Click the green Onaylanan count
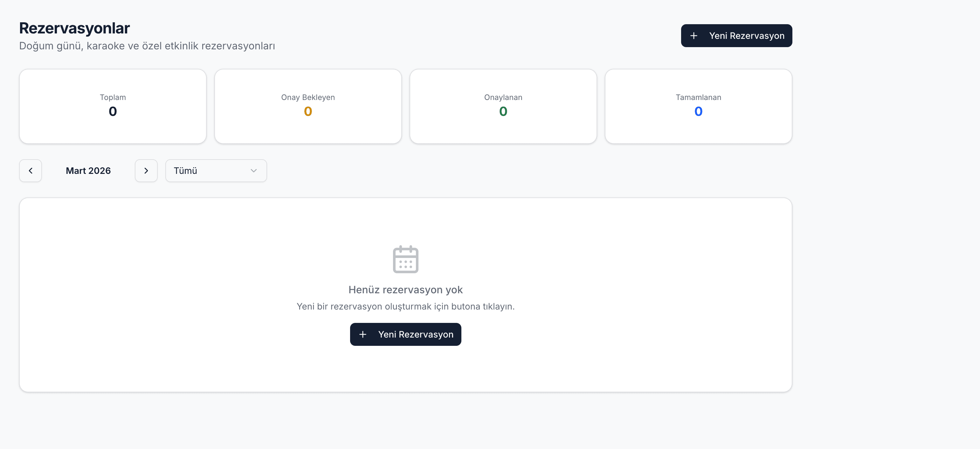This screenshot has height=449, width=980. tap(503, 111)
